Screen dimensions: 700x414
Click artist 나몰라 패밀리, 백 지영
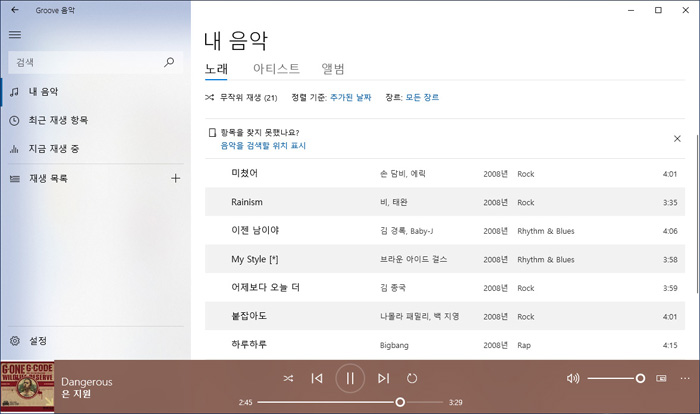[419, 317]
